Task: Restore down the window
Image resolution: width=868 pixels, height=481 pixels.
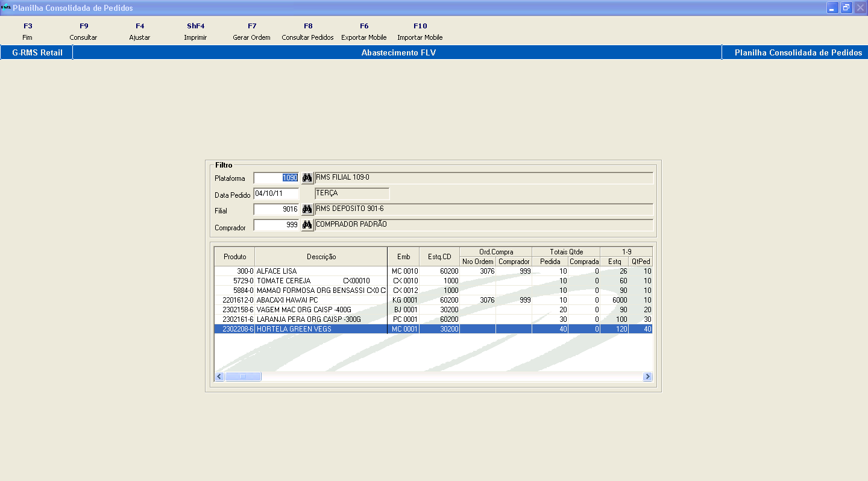Action: point(846,8)
